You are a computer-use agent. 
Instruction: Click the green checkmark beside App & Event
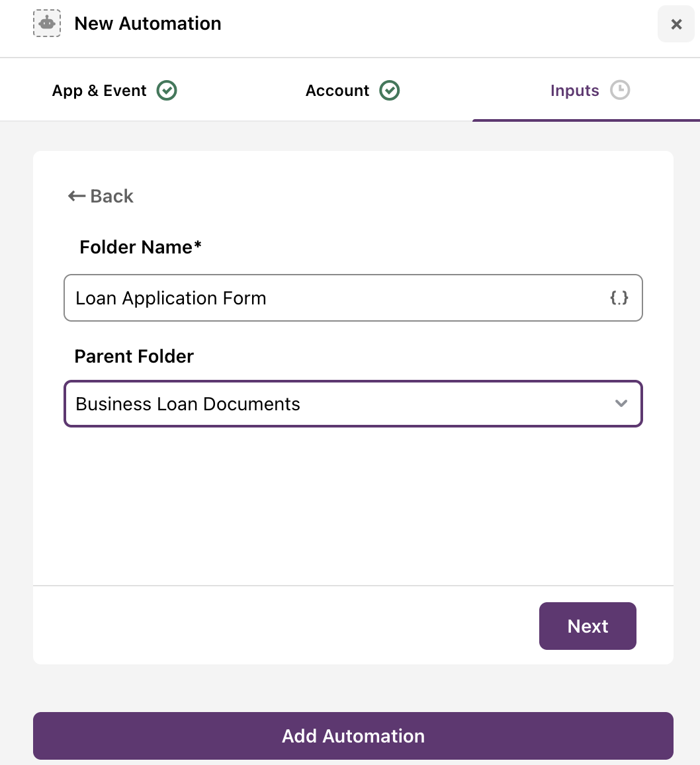[167, 90]
